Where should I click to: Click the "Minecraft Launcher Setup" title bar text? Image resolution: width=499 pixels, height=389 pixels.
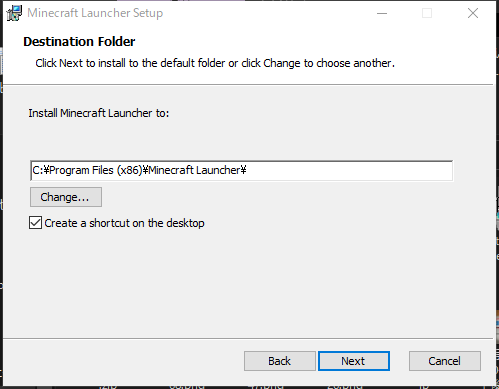[x=95, y=13]
